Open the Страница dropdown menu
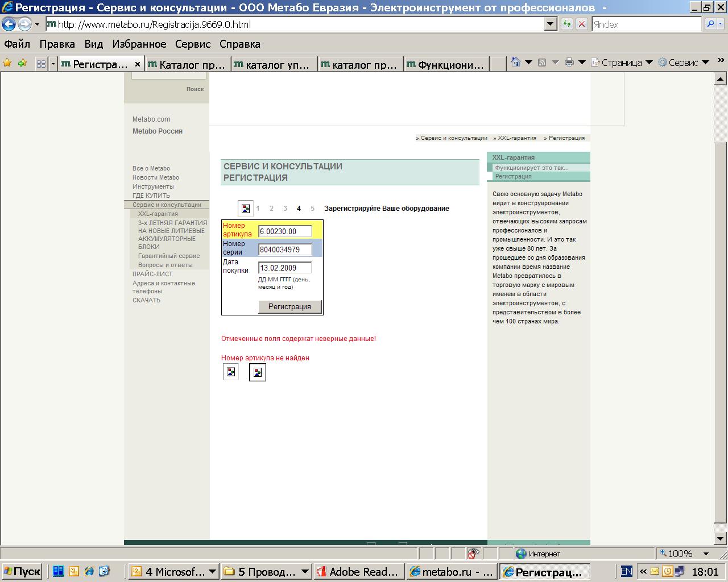 (x=622, y=63)
